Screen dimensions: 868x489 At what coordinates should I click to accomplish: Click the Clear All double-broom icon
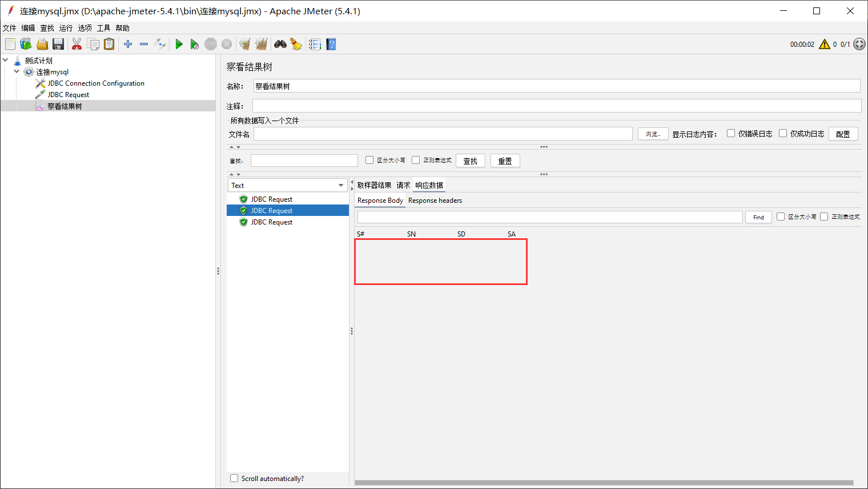[x=261, y=44]
